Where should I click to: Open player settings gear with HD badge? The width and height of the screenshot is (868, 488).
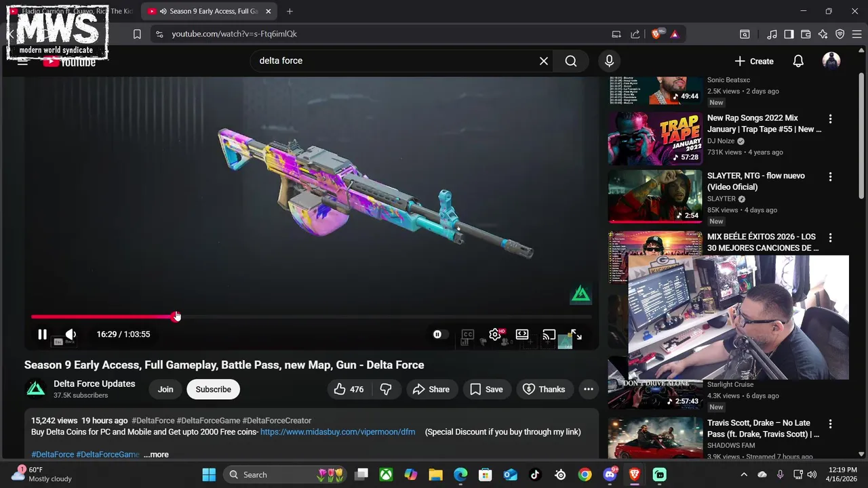pyautogui.click(x=495, y=334)
